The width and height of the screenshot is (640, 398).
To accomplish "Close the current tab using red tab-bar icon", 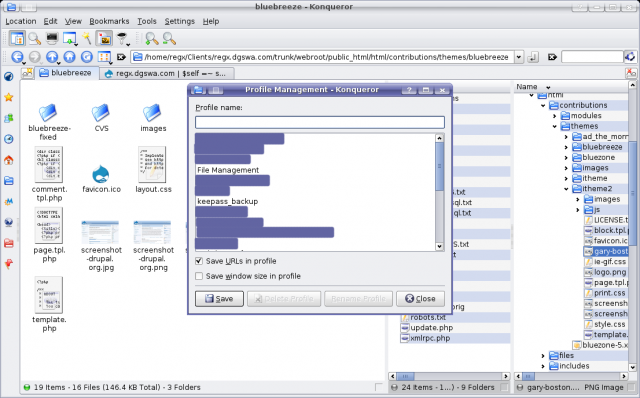I will point(631,73).
